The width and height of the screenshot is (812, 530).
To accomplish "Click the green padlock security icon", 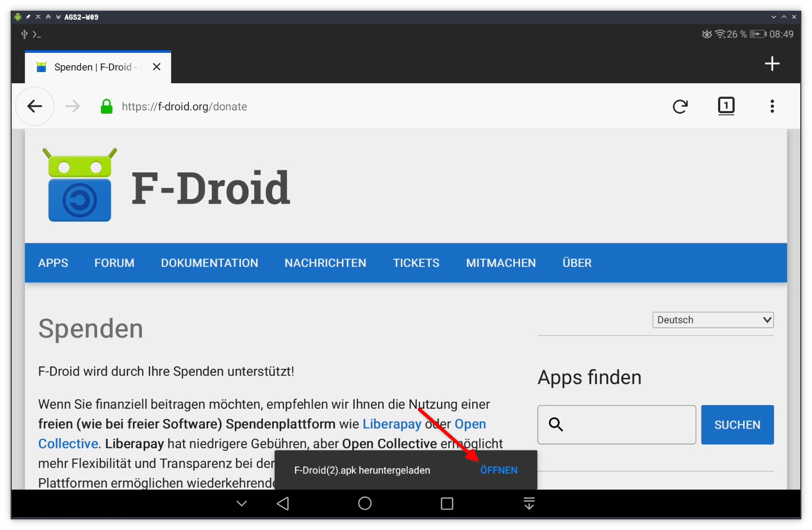I will pyautogui.click(x=107, y=106).
